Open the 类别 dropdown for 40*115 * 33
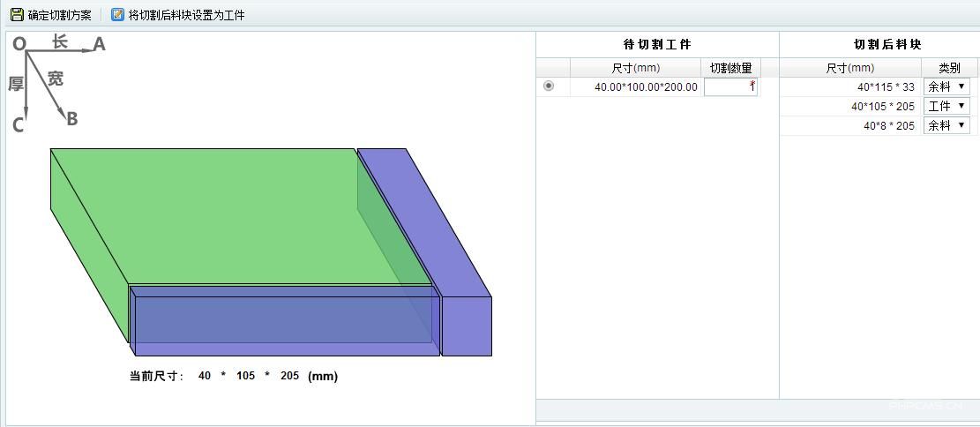 (946, 87)
